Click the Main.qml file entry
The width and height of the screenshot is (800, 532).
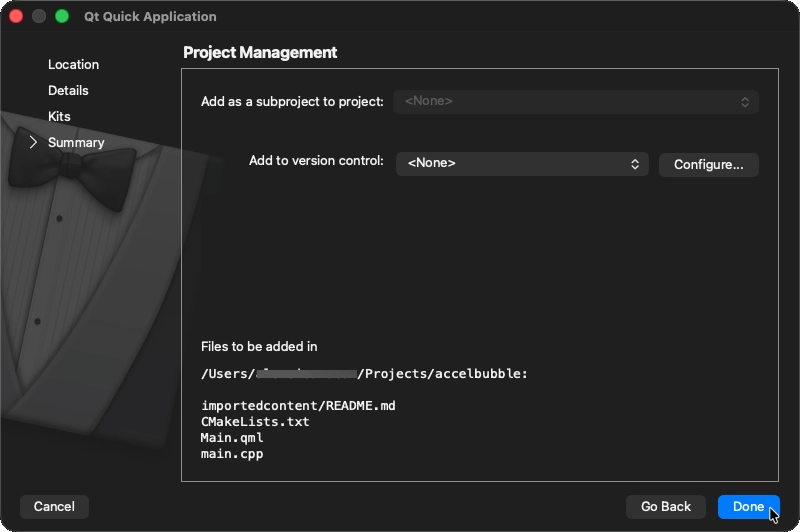click(x=232, y=438)
